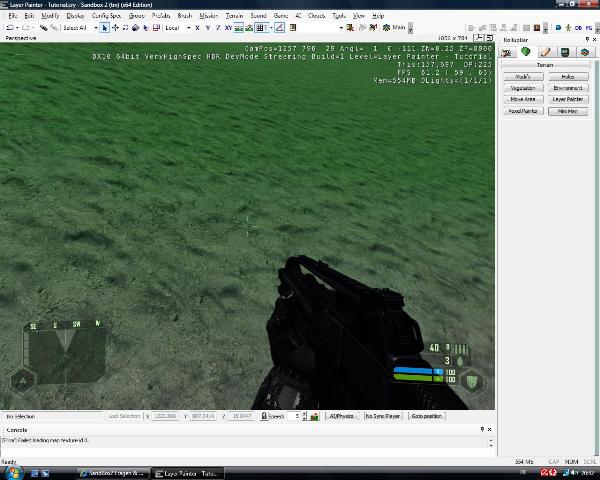This screenshot has width=600, height=480.
Task: Open the Modeling pencil tab in RollupBar
Action: point(546,52)
